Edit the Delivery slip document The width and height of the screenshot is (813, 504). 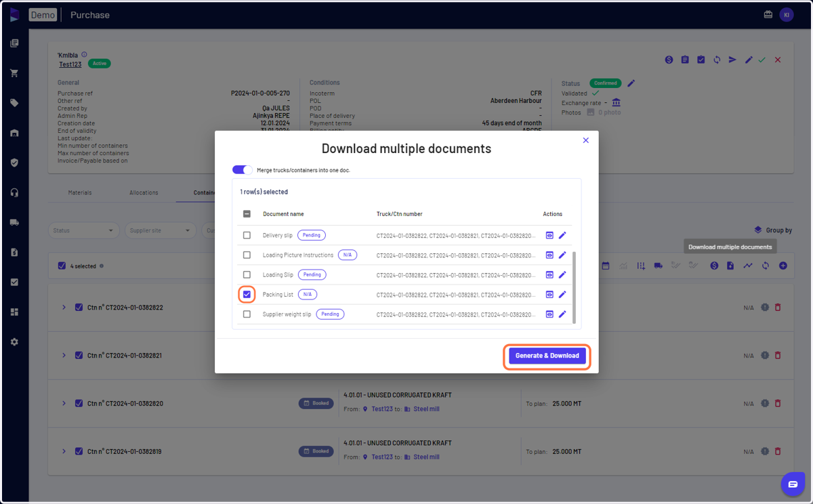[x=562, y=236]
